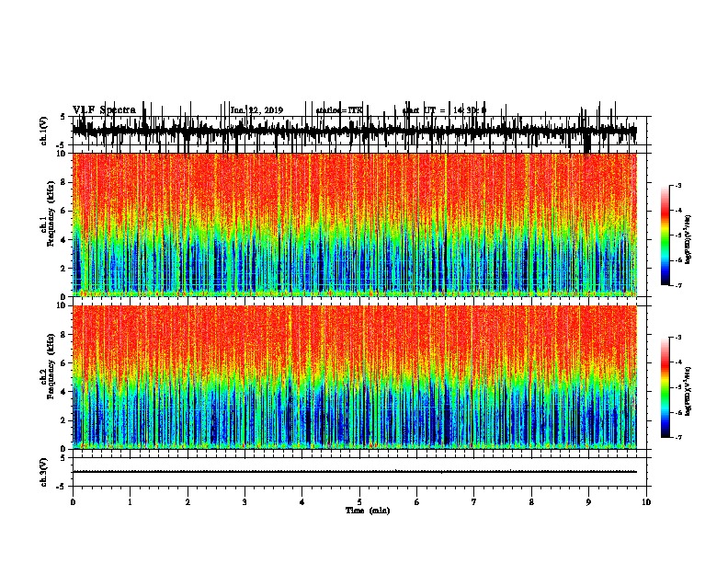The image size is (728, 563).
Task: Click the '3' tick on time axis
Action: coord(245,502)
